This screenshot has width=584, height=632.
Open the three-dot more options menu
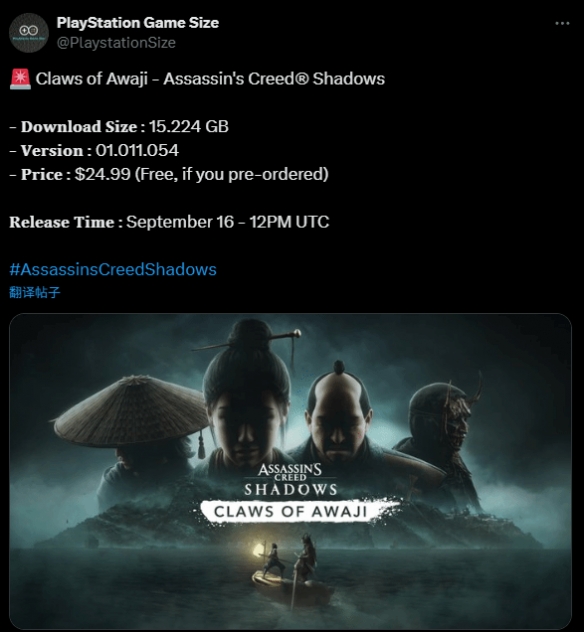point(562,23)
